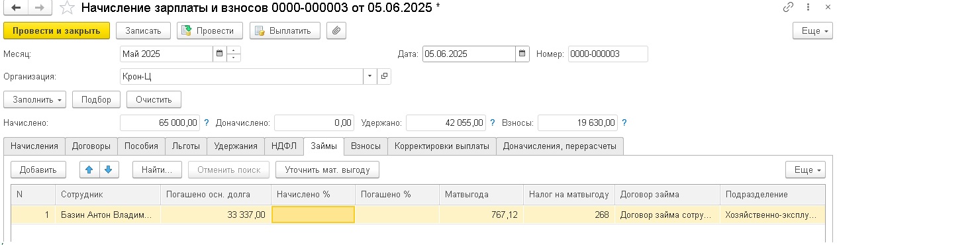The width and height of the screenshot is (980, 245).
Task: Add document to favorites with star icon
Action: pyautogui.click(x=66, y=8)
